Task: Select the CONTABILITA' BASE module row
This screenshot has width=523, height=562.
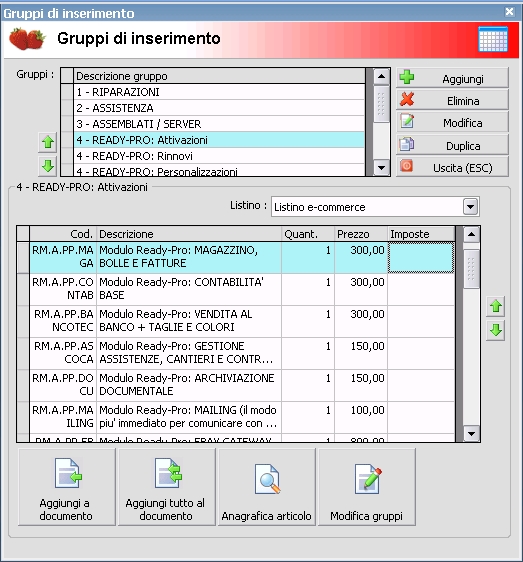Action: click(242, 289)
